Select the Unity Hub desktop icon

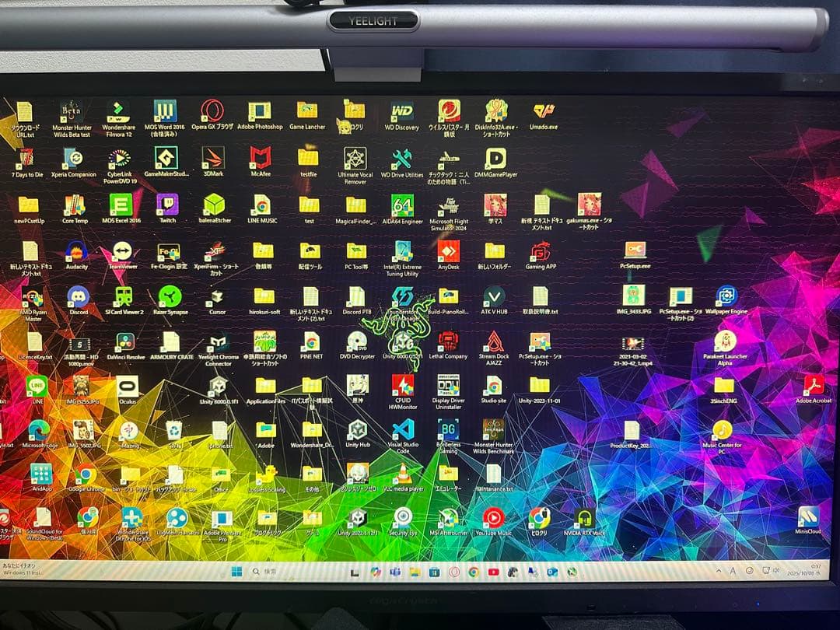tap(358, 429)
